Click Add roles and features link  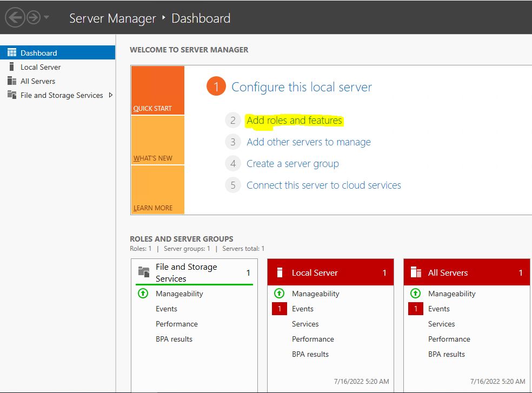coord(294,121)
